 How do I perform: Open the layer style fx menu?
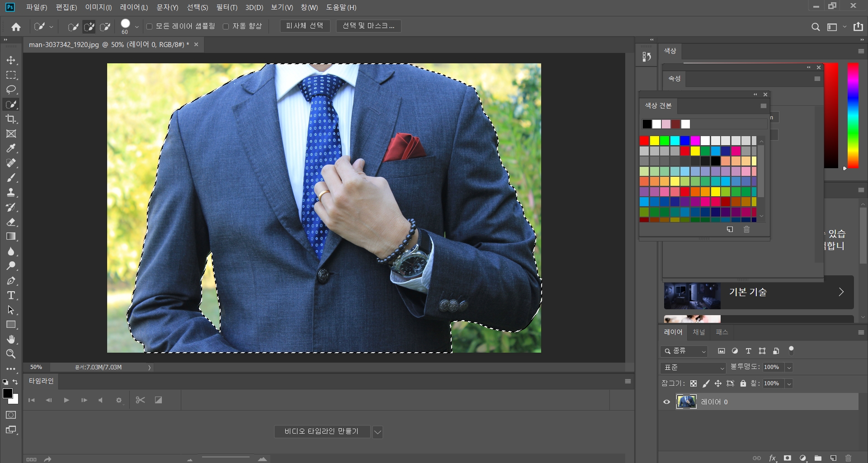point(773,458)
